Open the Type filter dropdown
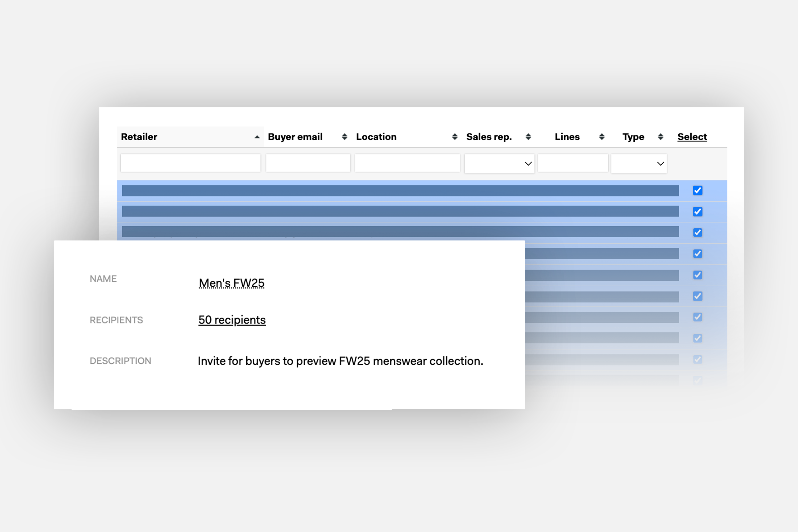The image size is (798, 532). click(x=639, y=164)
